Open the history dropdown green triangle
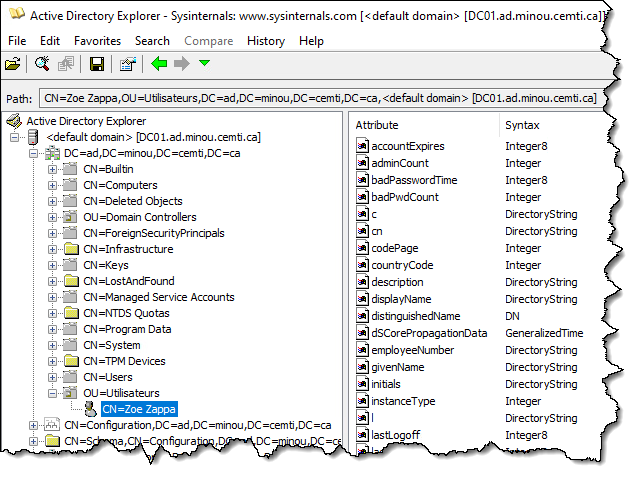 pos(204,63)
